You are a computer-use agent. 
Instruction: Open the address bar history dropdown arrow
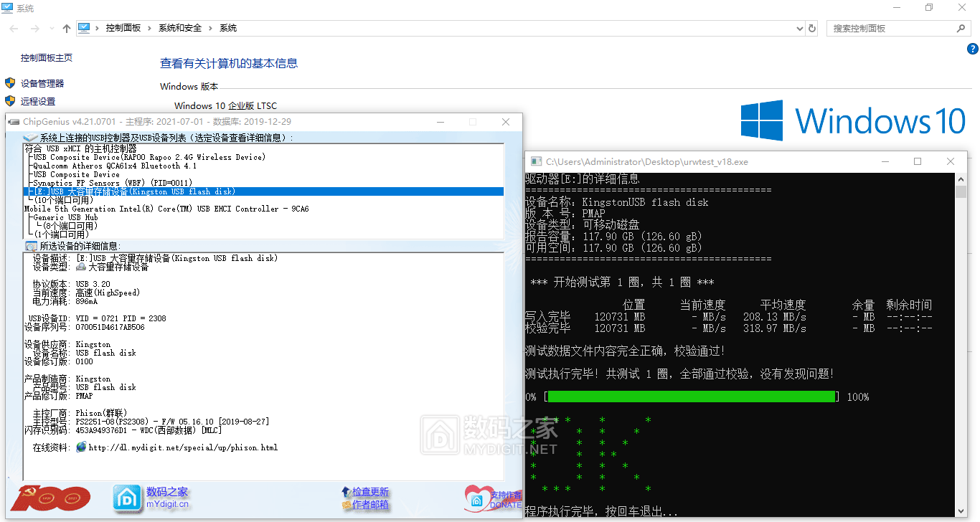point(800,28)
